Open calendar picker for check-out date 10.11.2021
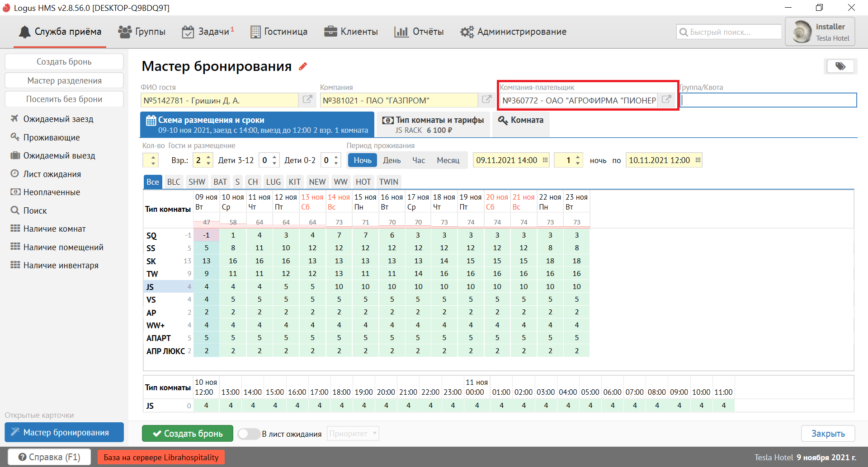This screenshot has width=868, height=467. coord(698,160)
